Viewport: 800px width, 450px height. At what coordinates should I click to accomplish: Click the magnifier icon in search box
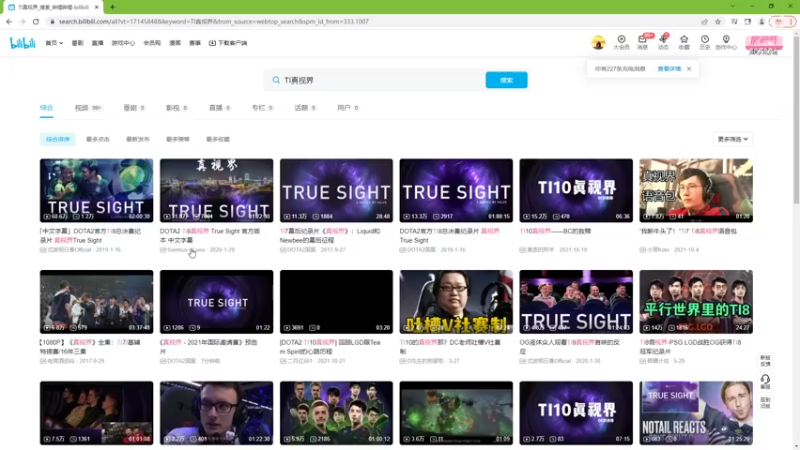(276, 80)
